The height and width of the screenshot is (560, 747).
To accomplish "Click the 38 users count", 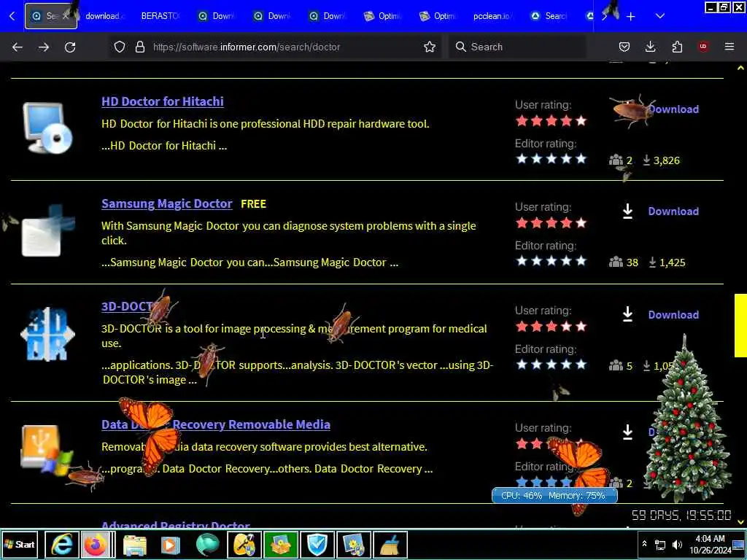I will 632,262.
